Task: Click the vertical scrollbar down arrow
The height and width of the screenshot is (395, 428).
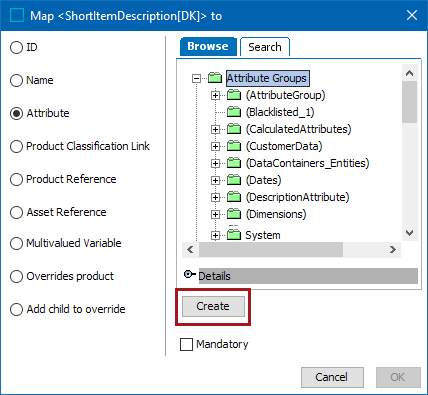Action: pyautogui.click(x=410, y=232)
